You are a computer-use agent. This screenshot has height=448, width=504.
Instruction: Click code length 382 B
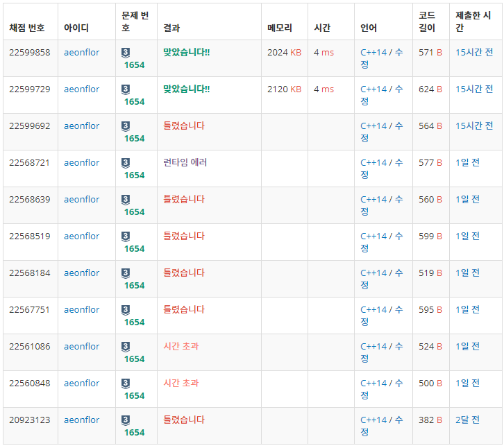(x=430, y=420)
